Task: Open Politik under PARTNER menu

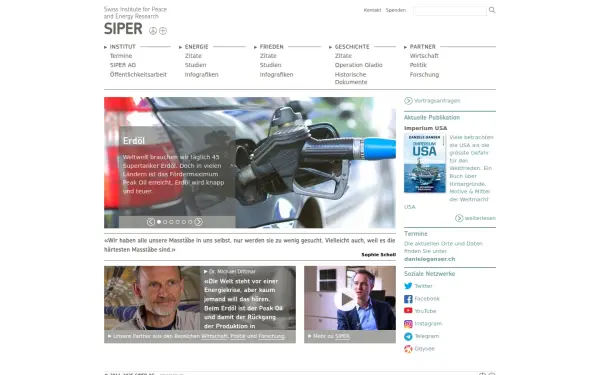Action: (418, 65)
